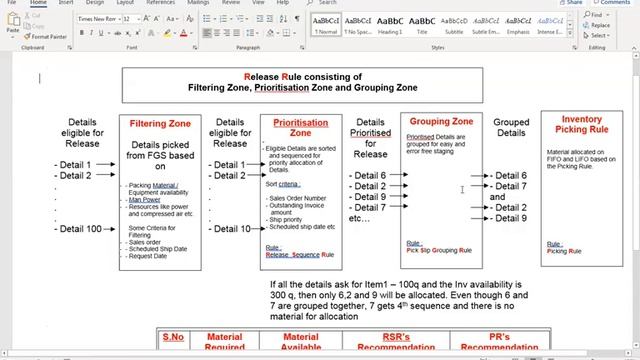This screenshot has height=360, width=640.
Task: Toggle bold formatting
Action: click(82, 33)
